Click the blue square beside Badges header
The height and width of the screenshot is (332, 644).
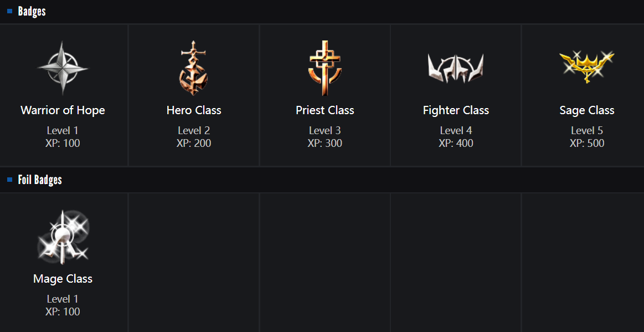tap(10, 11)
